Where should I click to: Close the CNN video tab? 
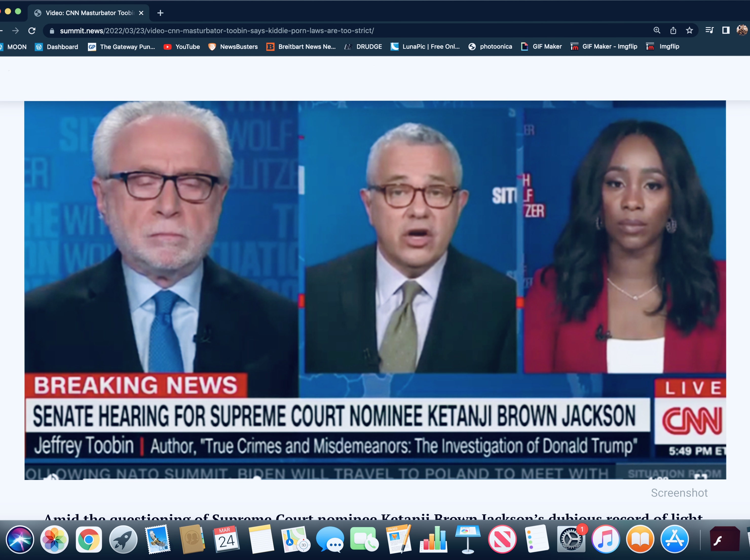141,13
